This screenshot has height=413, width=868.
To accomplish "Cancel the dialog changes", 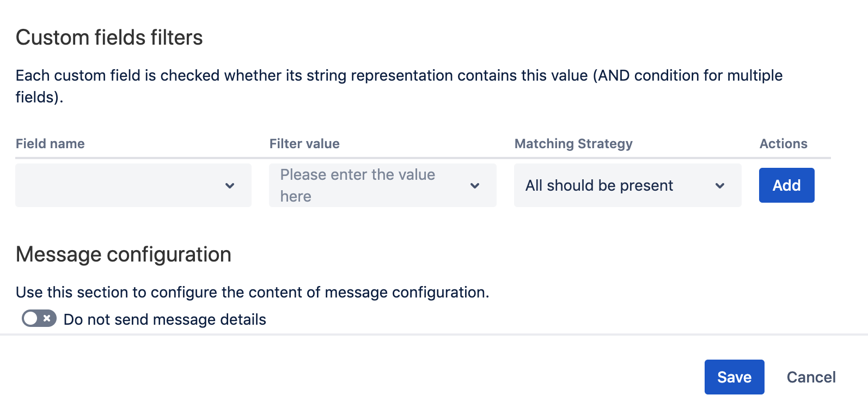I will coord(811,377).
